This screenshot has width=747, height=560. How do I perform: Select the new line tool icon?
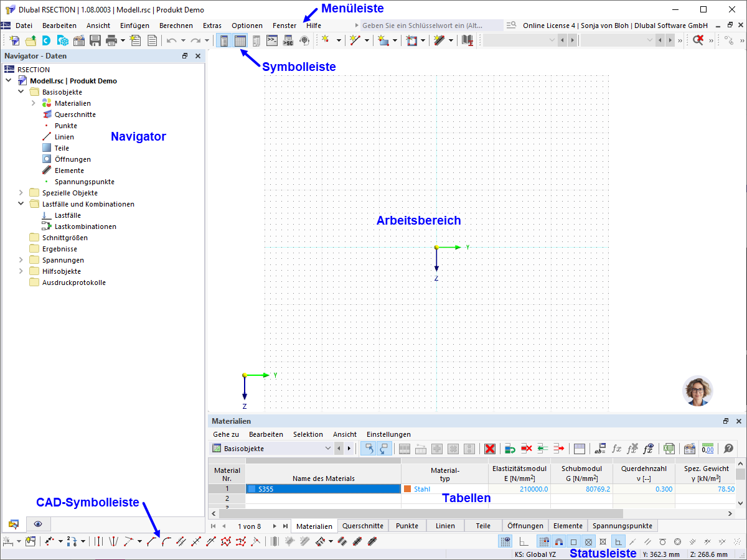click(355, 40)
